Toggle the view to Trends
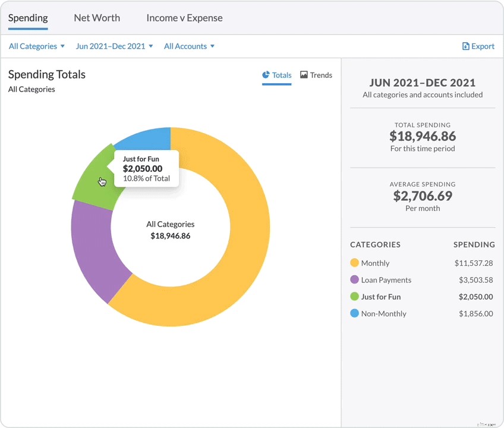Screen dimensions: 504x428 316,75
